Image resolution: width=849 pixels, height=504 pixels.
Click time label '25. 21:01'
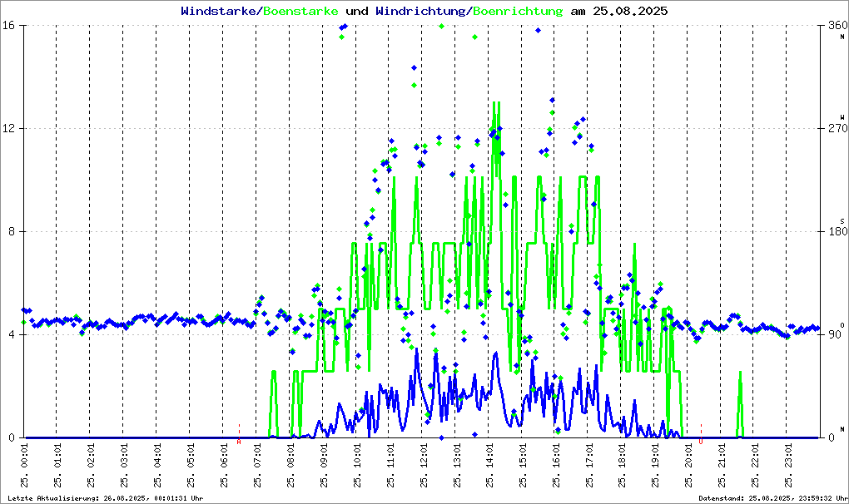tap(722, 466)
